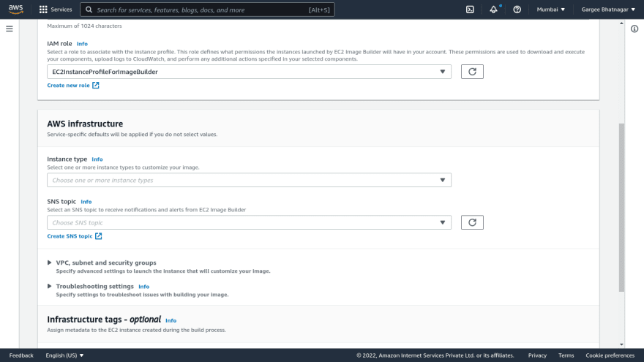Open the Services grid menu

(56, 10)
